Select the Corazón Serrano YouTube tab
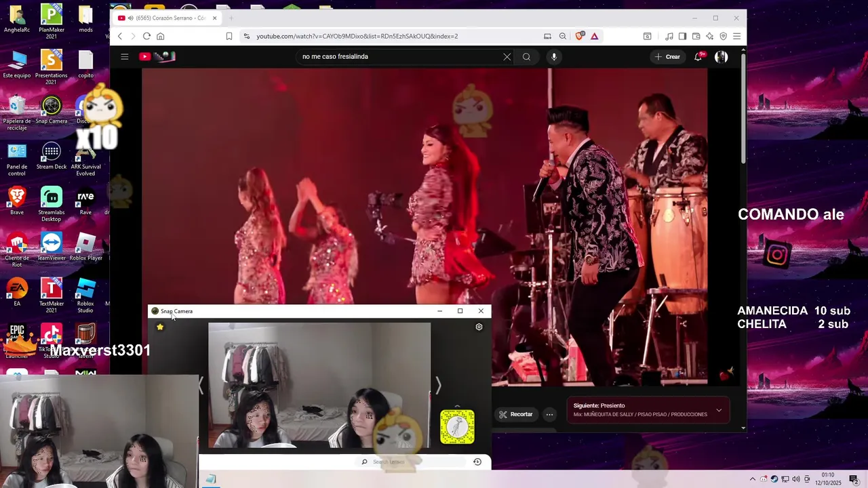 click(x=167, y=18)
